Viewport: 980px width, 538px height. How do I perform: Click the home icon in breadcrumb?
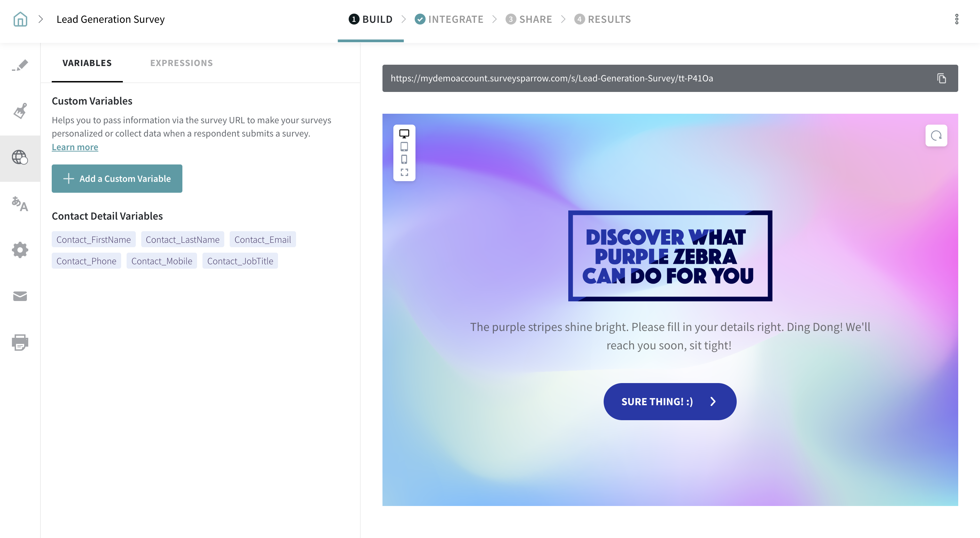point(20,19)
